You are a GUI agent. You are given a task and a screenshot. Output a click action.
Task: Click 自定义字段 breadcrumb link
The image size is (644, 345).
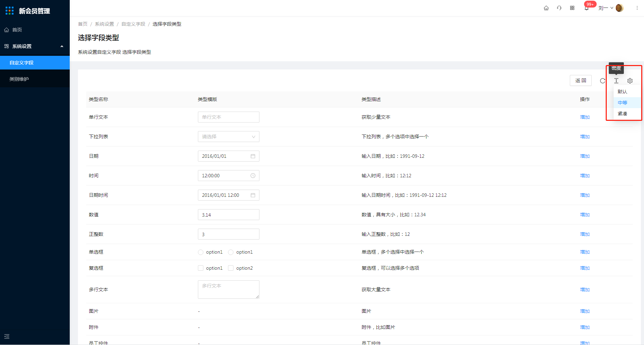[133, 24]
